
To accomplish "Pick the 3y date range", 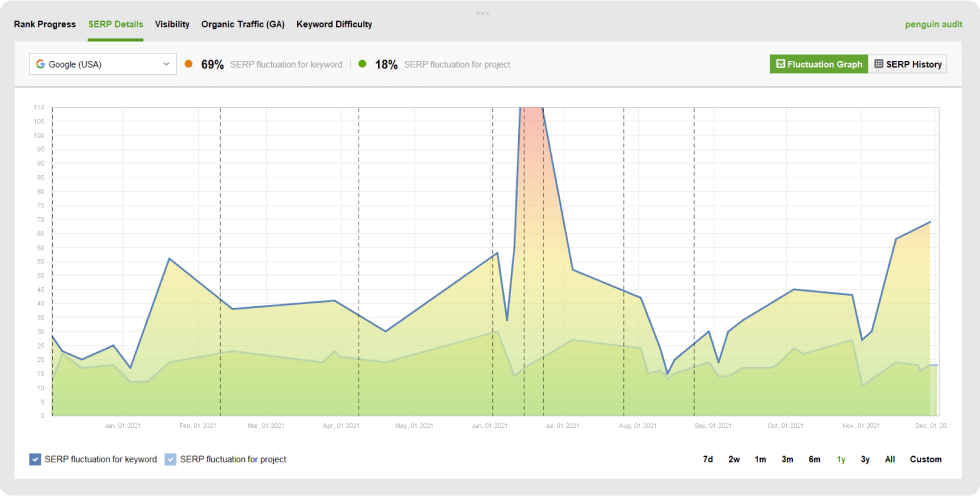I will click(865, 459).
